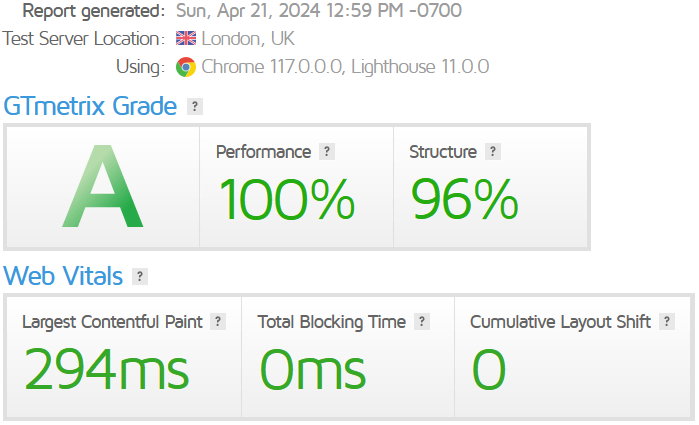Click the large A grade letter
Image resolution: width=699 pixels, height=425 pixels.
click(102, 188)
